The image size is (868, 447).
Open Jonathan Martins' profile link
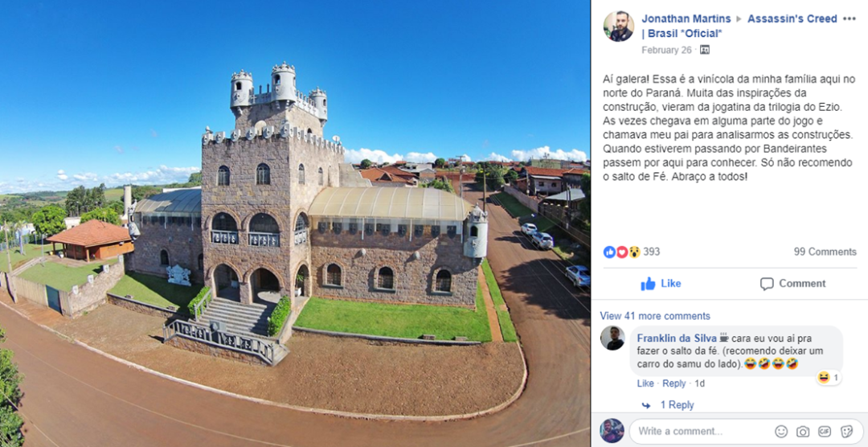[686, 18]
